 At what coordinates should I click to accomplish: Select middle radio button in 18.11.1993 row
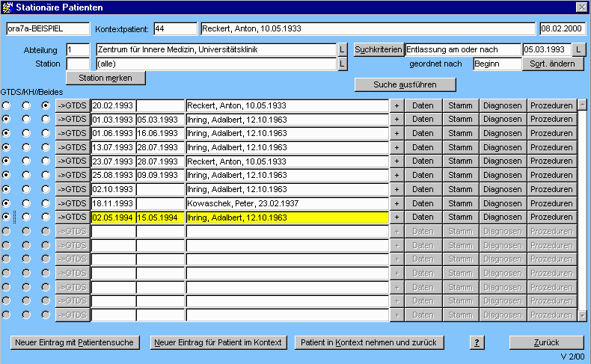click(x=26, y=203)
